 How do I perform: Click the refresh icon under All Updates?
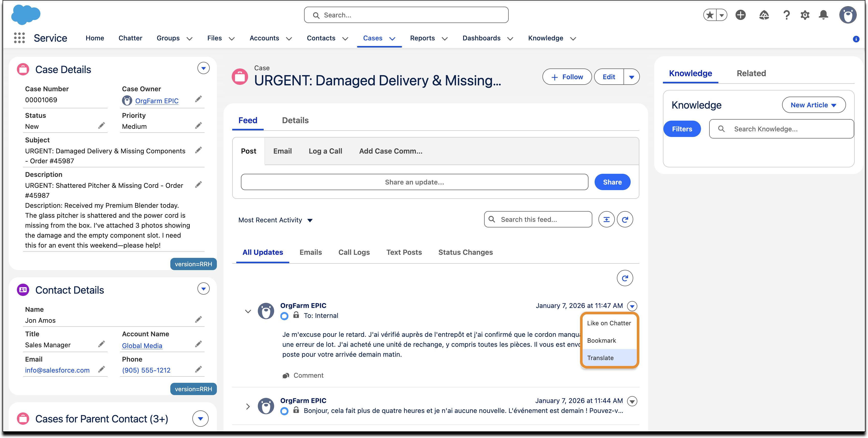[625, 278]
